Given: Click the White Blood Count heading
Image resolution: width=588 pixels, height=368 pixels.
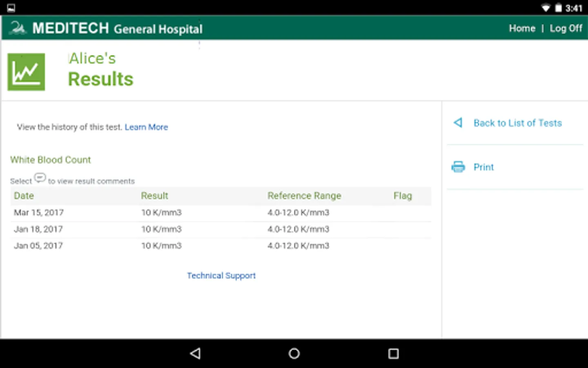Looking at the screenshot, I should point(51,160).
